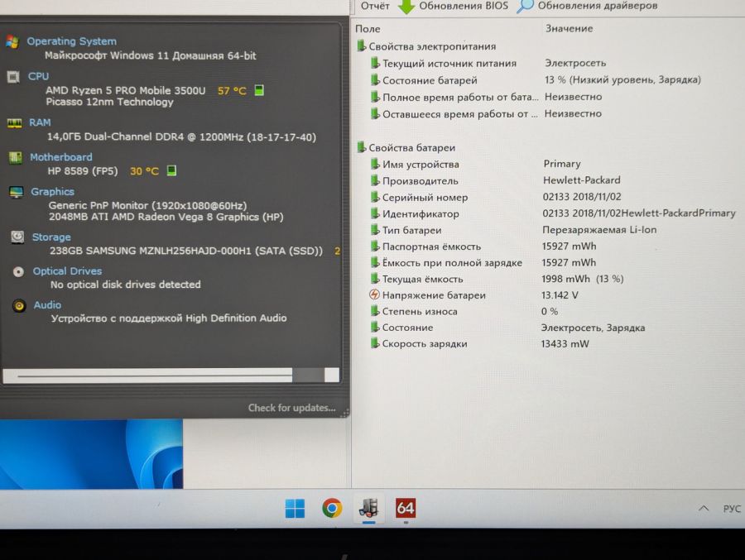This screenshot has height=560, width=745.
Task: Click the Audio speaker icon
Action: (19, 305)
